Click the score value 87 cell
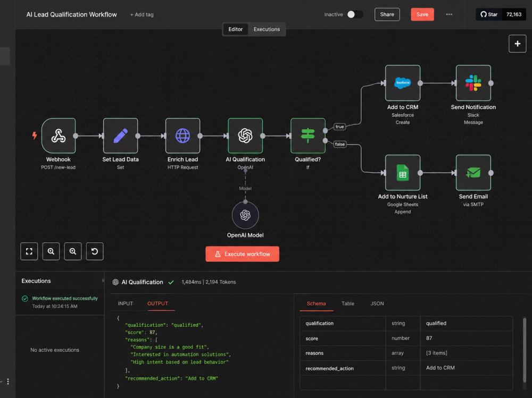This screenshot has width=532, height=398. [x=466, y=338]
